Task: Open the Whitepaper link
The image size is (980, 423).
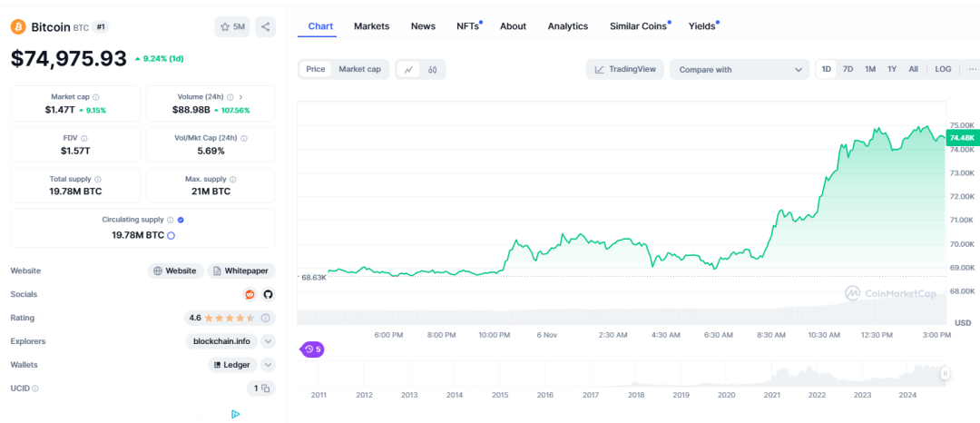Action: click(x=240, y=271)
